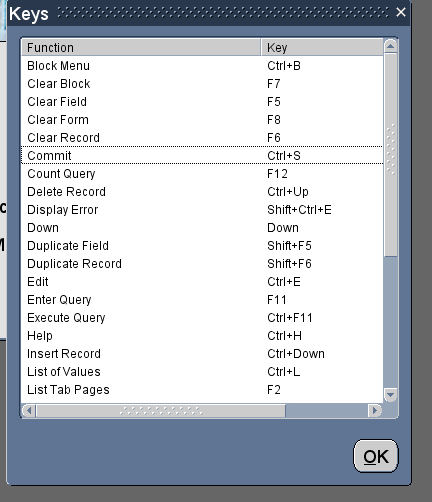
Task: Click the OK button
Action: pos(376,456)
